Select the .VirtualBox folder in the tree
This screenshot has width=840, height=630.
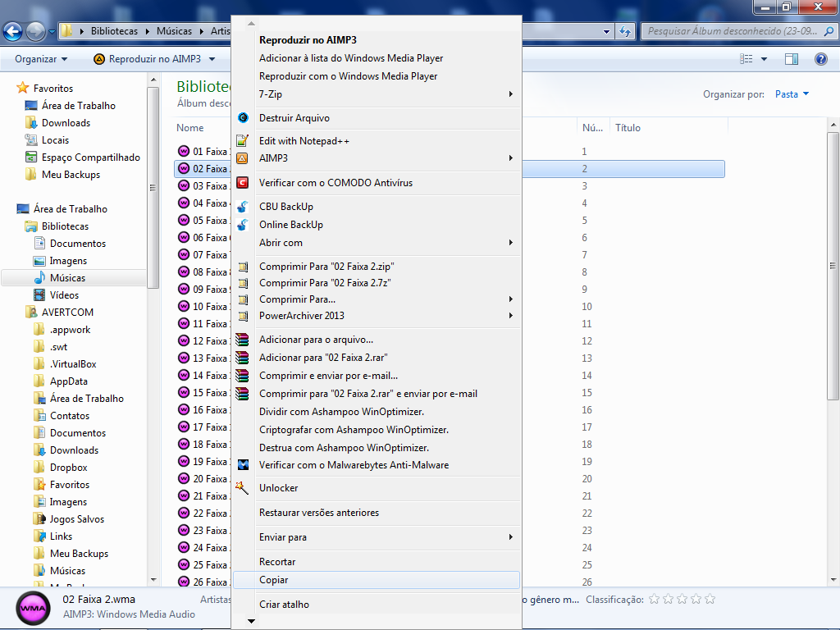point(73,363)
